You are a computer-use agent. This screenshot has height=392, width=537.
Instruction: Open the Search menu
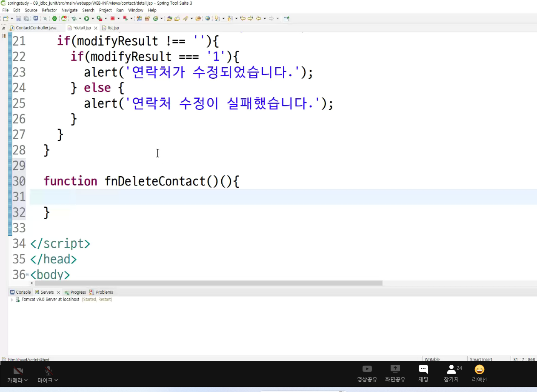[x=89, y=10]
